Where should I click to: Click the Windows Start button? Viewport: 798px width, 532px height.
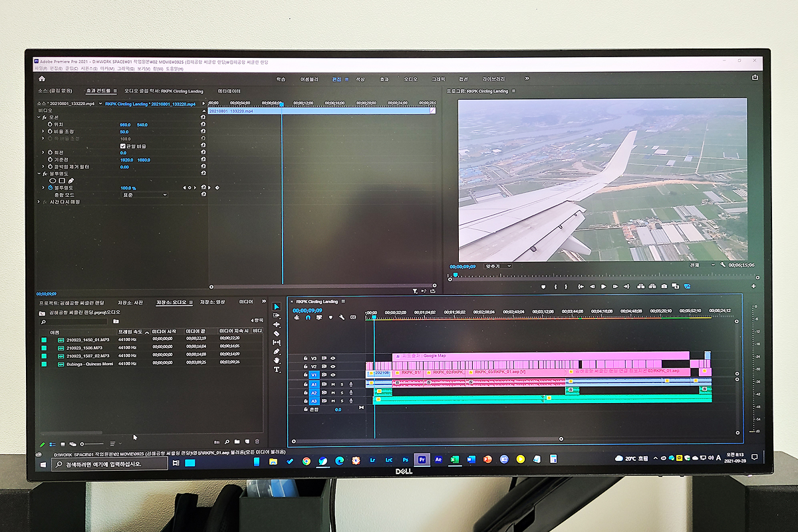coord(43,464)
